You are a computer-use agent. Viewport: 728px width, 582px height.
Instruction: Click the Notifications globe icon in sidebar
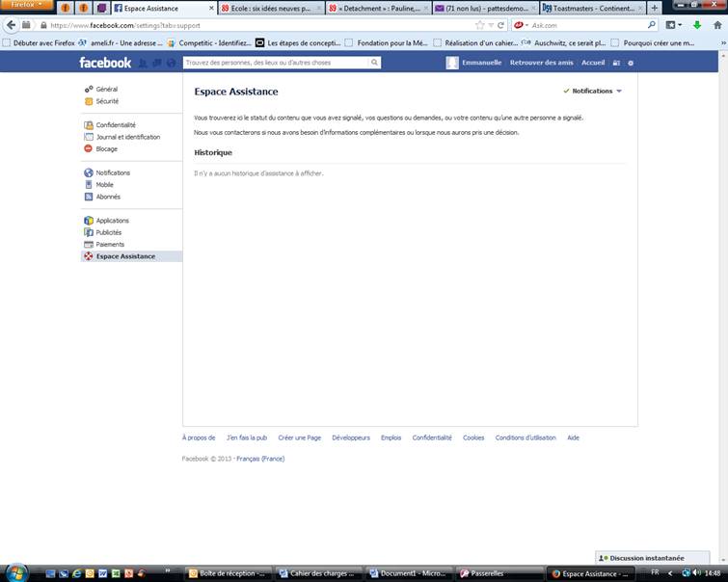click(88, 172)
